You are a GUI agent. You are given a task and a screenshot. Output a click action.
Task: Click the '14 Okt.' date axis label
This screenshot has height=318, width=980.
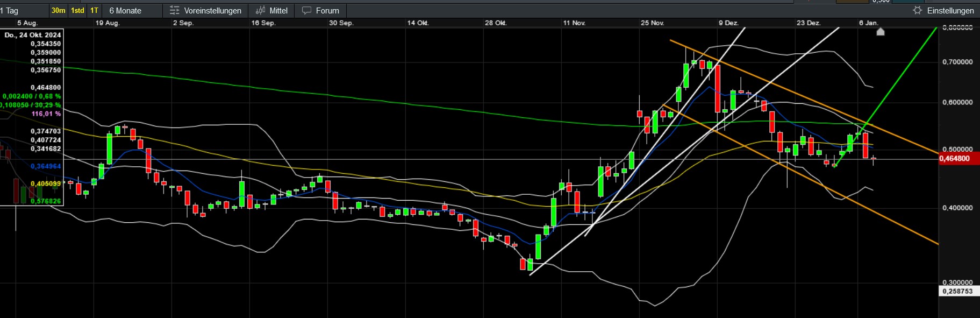[x=418, y=23]
